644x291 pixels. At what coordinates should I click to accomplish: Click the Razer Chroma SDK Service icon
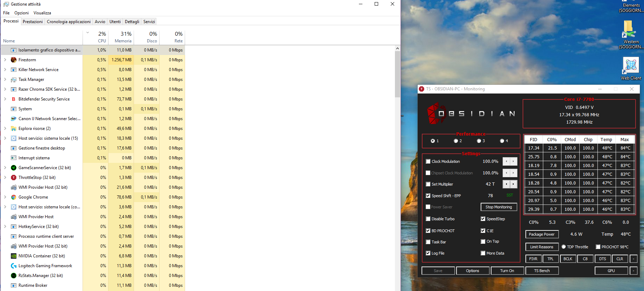(14, 89)
